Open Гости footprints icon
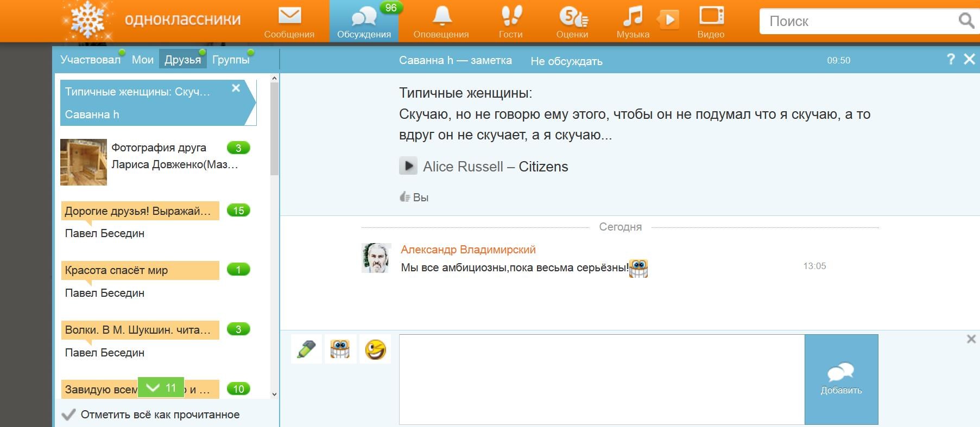The height and width of the screenshot is (427, 980). click(x=510, y=16)
